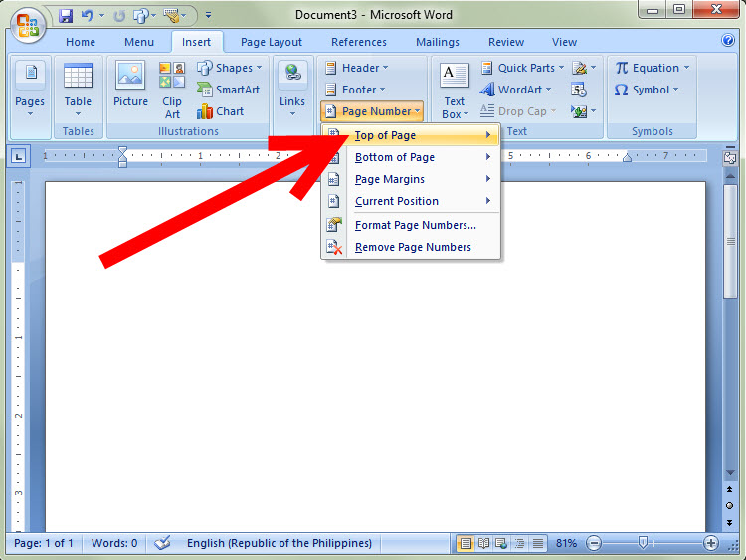Viewport: 746px width, 560px height.
Task: Switch to the Home tab
Action: point(81,42)
